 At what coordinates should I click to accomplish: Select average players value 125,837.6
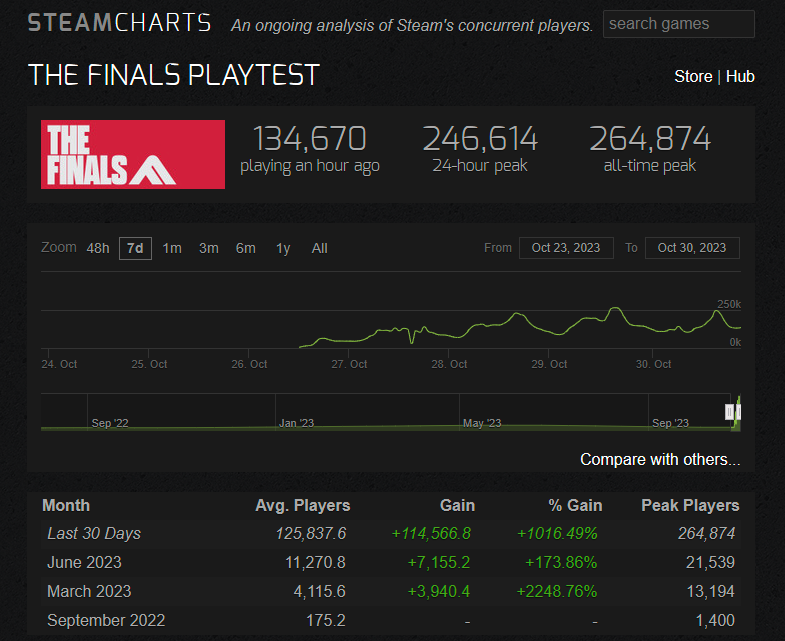tap(311, 533)
